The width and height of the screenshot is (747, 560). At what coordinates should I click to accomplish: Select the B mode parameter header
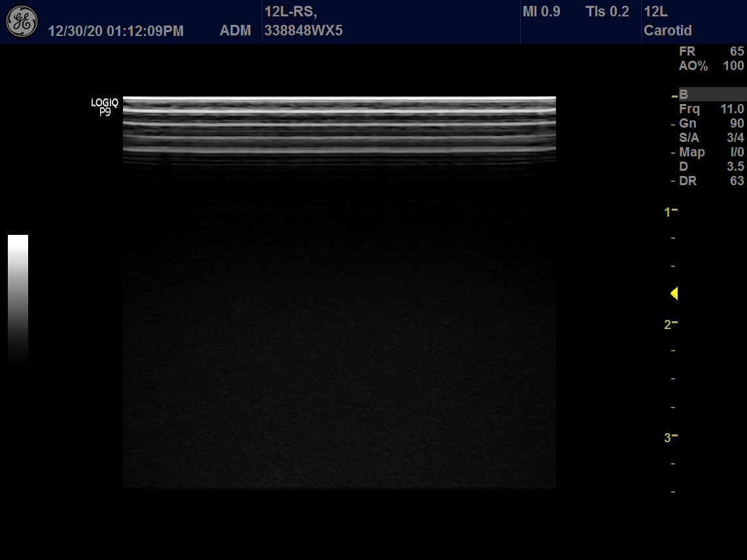[712, 94]
